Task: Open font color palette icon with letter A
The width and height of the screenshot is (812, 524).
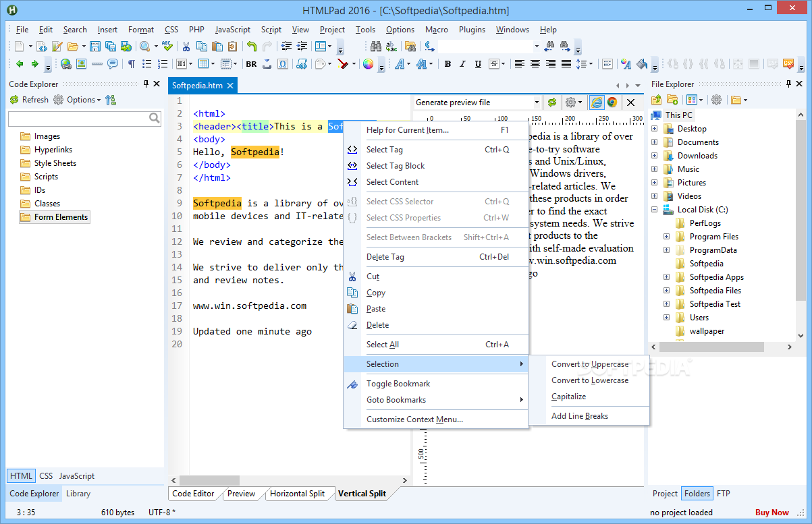Action: click(x=625, y=64)
